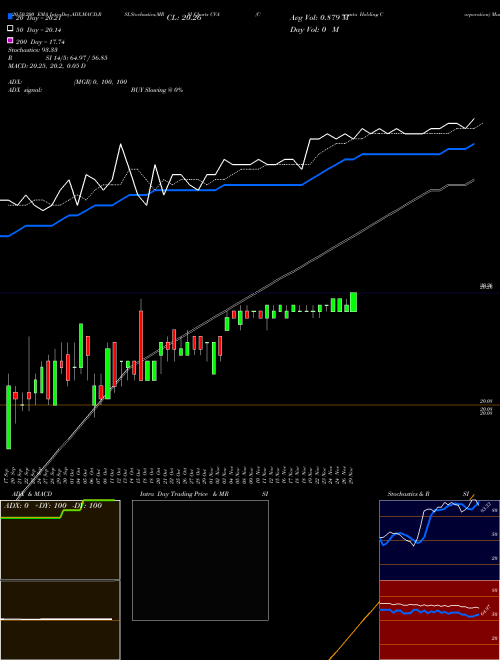The width and height of the screenshot is (500, 660).
Task: Click the white 50 Day legend swatch
Action: (10, 29)
